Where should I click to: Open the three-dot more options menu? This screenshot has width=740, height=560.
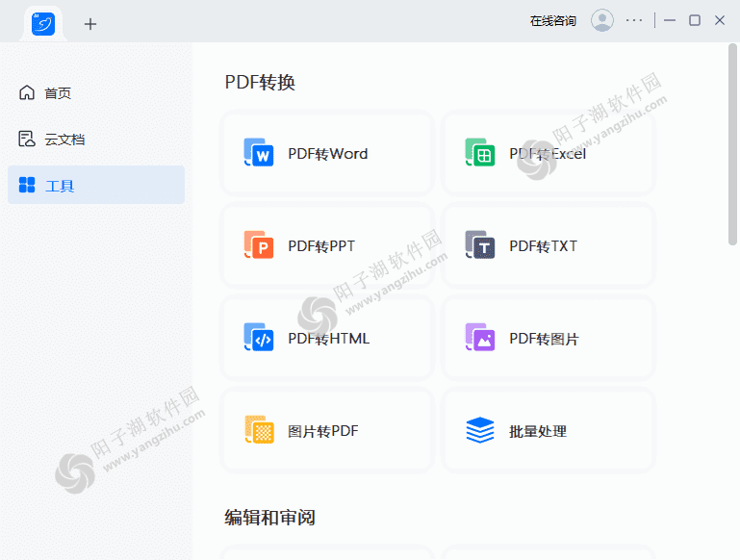634,20
